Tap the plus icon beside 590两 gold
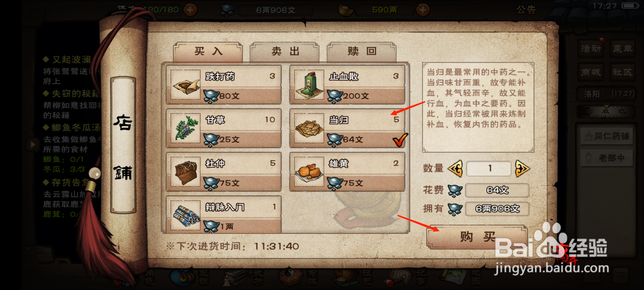Viewport: 644px width, 290px height. point(423,10)
